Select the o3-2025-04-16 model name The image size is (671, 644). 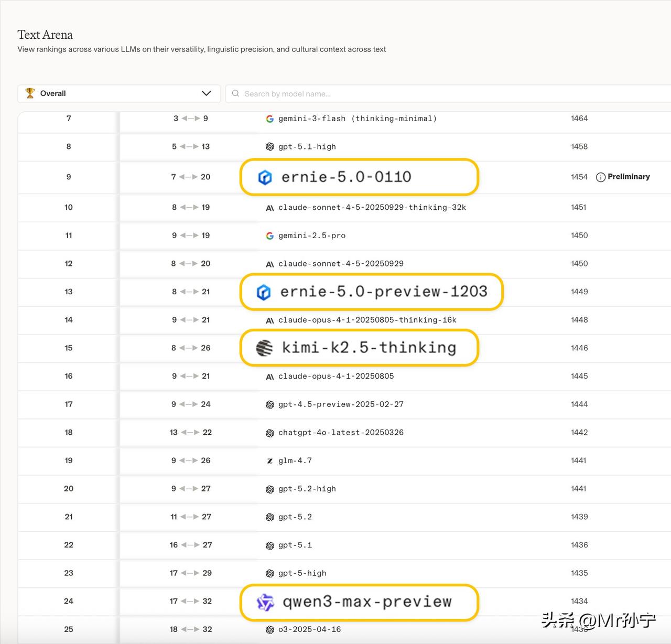point(310,629)
